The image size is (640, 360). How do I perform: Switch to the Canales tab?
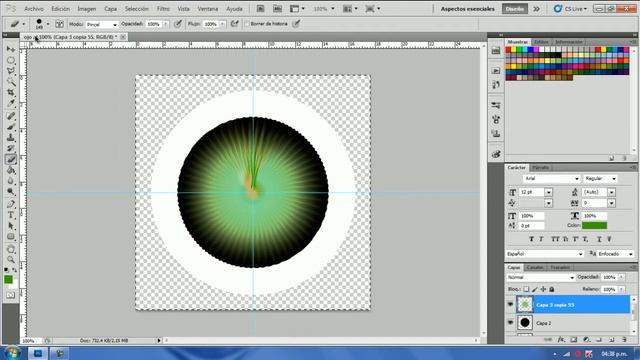click(535, 268)
